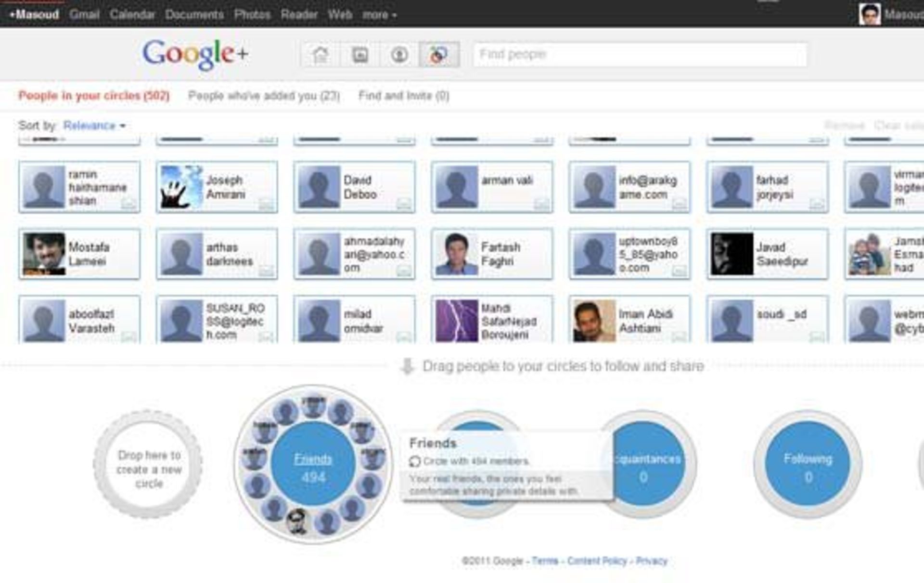Select the arman vali contact card

point(492,187)
